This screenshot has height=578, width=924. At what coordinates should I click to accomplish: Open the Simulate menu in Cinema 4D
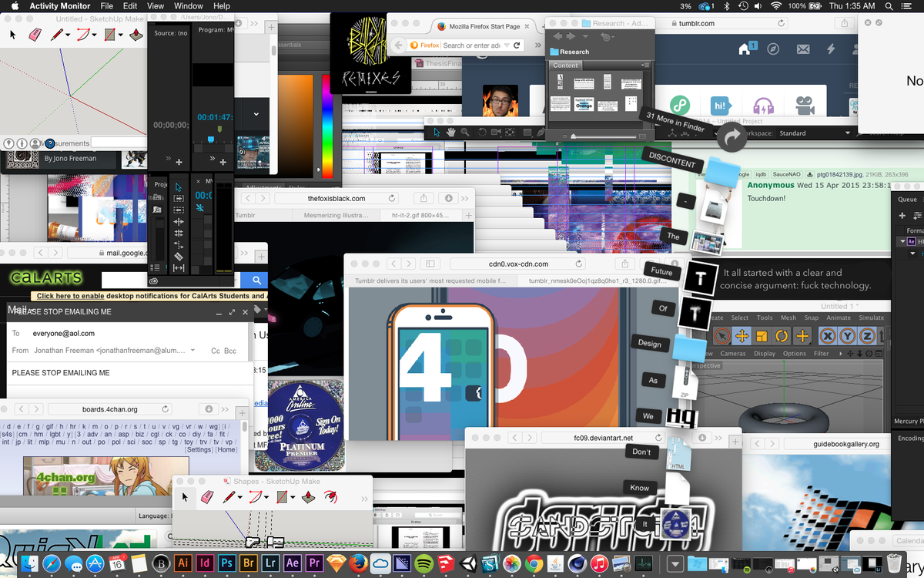point(872,318)
